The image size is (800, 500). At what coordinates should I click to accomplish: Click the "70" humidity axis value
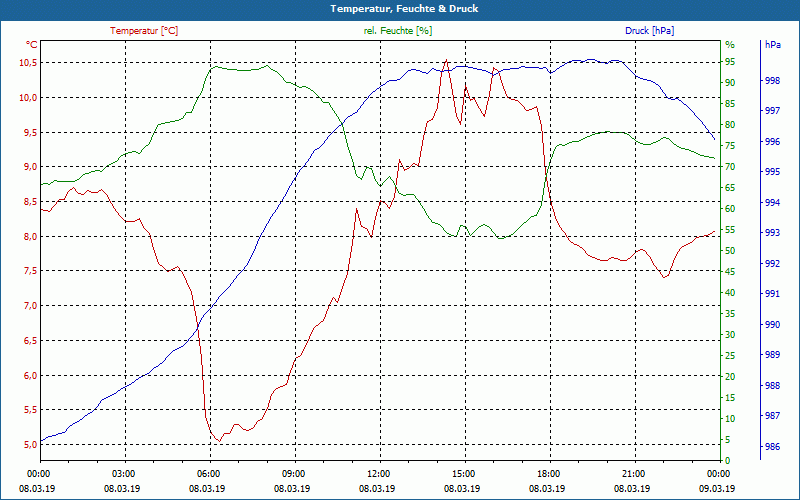click(x=730, y=167)
